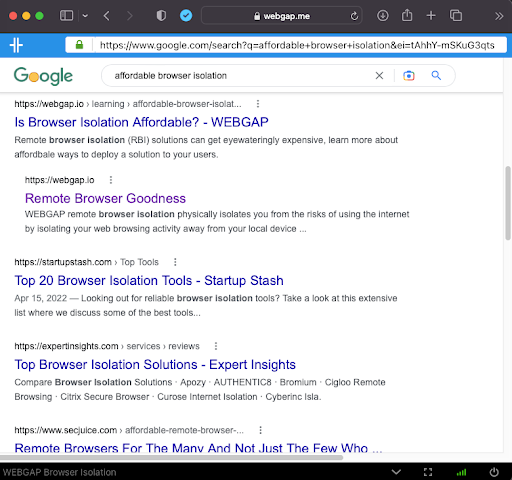The height and width of the screenshot is (480, 512).
Task: Select the webgap.me Safari address field
Action: [x=282, y=16]
